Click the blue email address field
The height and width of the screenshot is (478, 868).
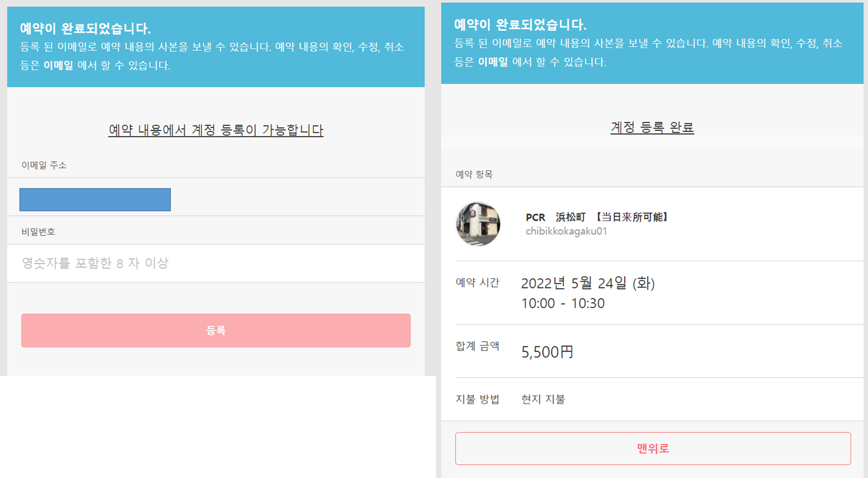tap(95, 199)
